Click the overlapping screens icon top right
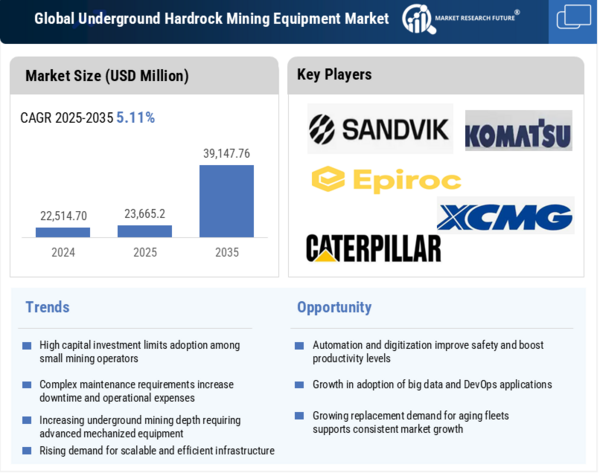This screenshot has height=473, width=600. [x=574, y=18]
